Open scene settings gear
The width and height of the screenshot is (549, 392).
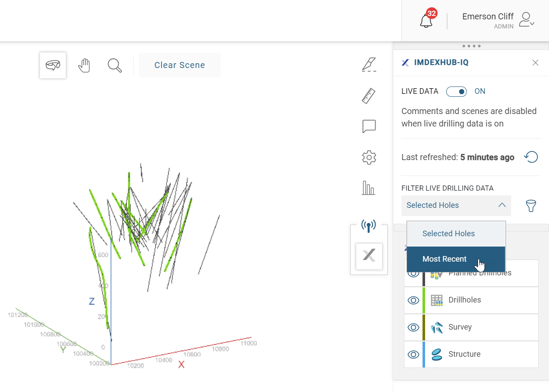click(369, 157)
